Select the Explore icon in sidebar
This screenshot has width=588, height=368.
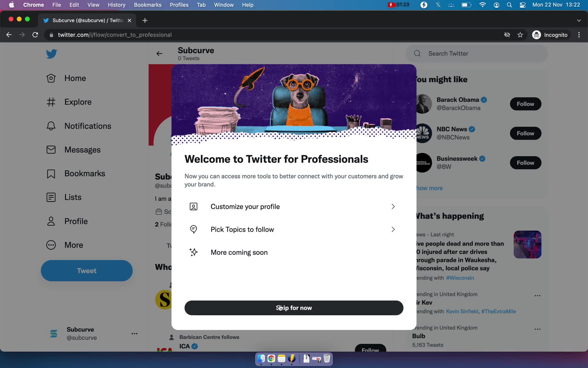(51, 102)
